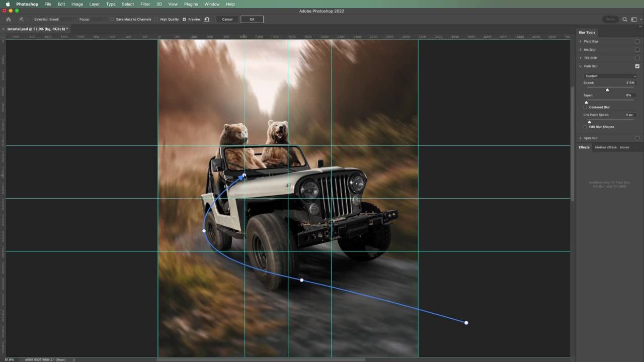
Task: Click the Cancel button
Action: pos(227,19)
